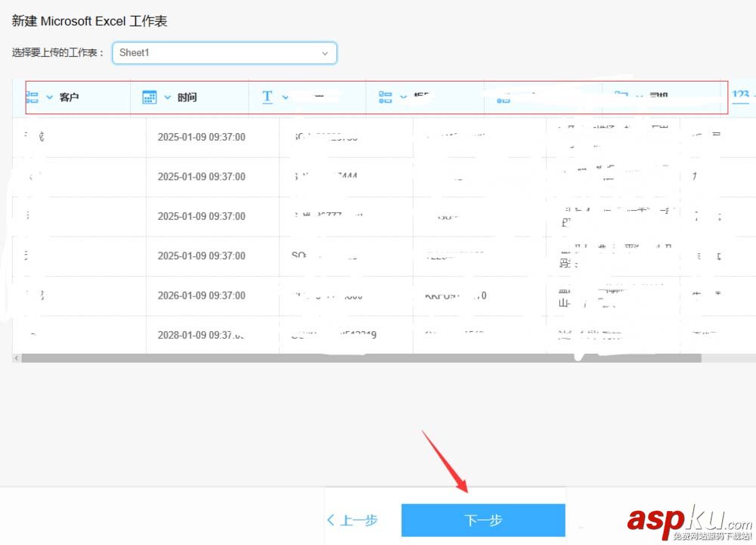The image size is (756, 545).
Task: Click the 上一步 link
Action: tap(352, 520)
